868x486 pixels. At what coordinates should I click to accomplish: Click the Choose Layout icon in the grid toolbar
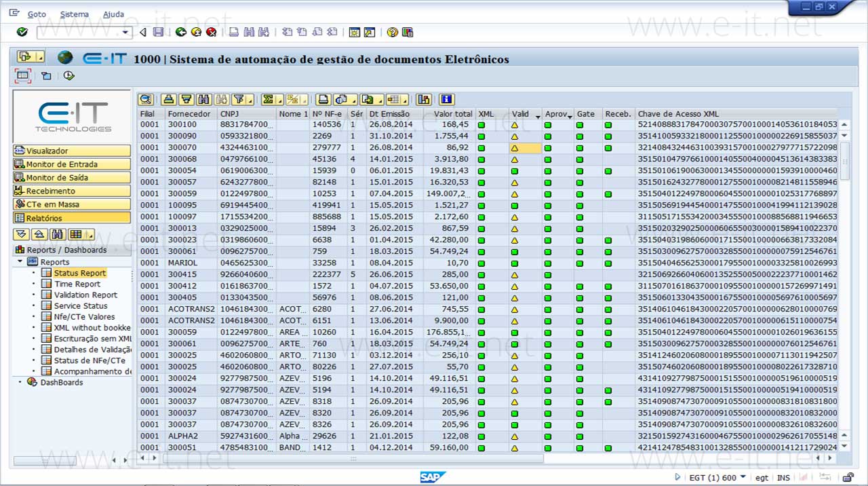(x=397, y=99)
